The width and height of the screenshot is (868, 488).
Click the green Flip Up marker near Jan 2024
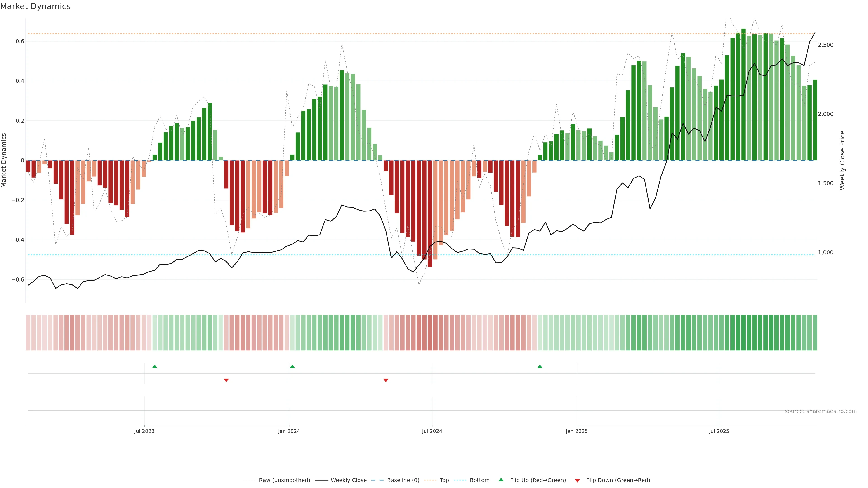pos(292,366)
